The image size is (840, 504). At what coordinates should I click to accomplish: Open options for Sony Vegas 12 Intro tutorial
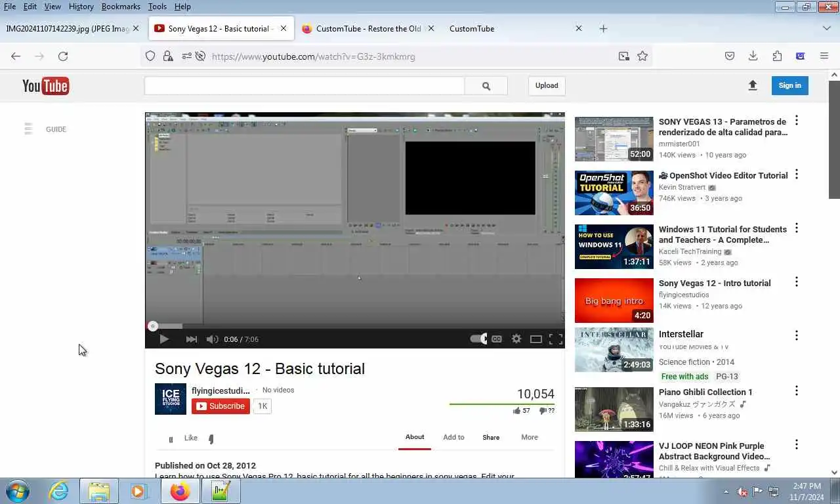[x=797, y=282]
